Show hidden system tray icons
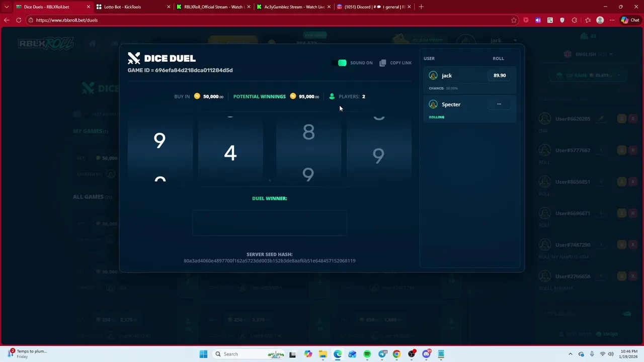 (x=571, y=354)
